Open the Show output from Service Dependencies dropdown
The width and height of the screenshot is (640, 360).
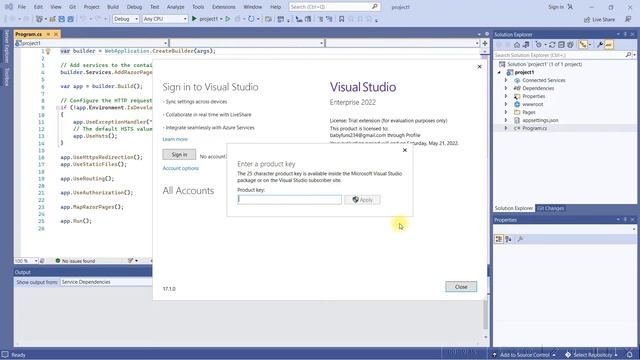[x=106, y=282]
